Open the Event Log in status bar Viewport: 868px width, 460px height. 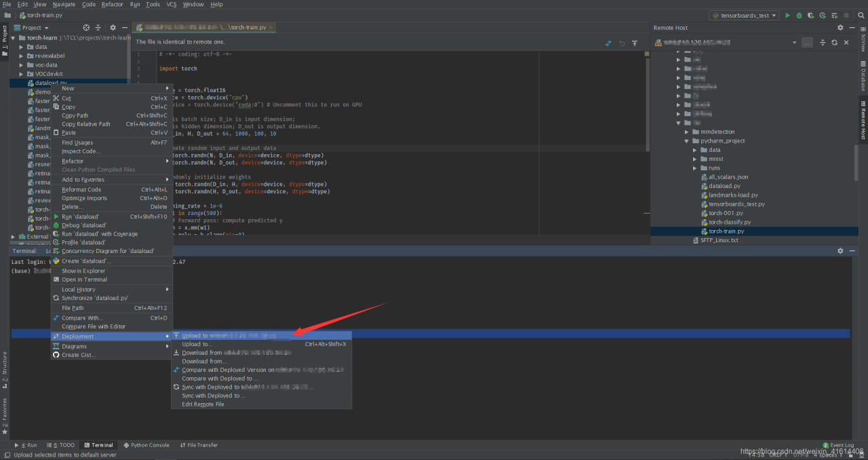tap(841, 445)
